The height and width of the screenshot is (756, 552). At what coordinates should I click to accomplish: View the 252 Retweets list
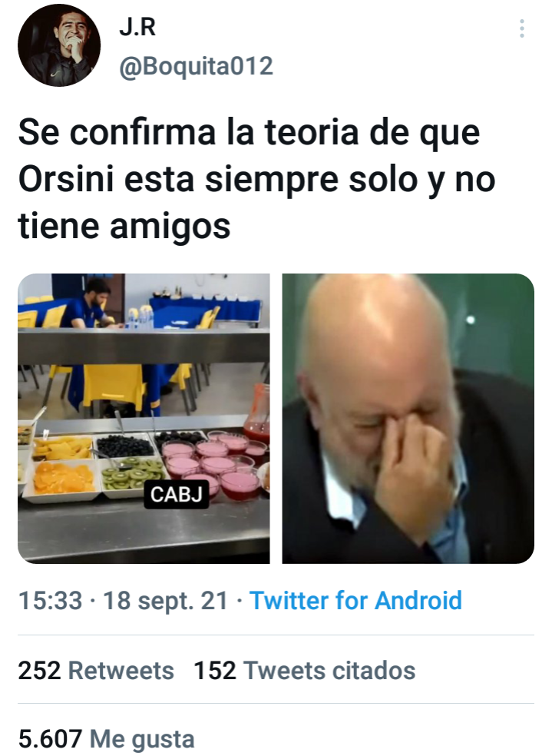(x=96, y=671)
